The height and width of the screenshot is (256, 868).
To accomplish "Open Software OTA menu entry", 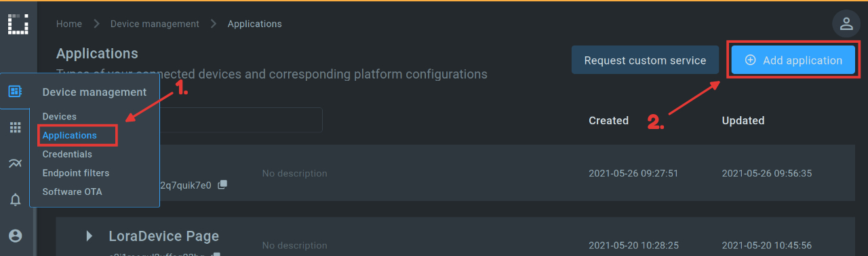I will click(x=73, y=192).
